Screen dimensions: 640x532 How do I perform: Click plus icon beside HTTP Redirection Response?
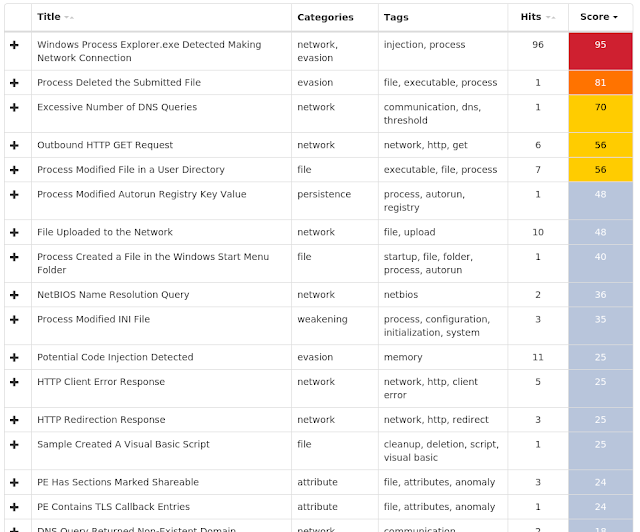[15, 420]
